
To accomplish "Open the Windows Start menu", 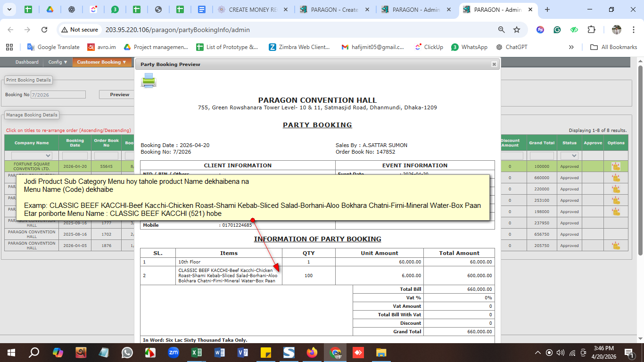I will [11, 353].
